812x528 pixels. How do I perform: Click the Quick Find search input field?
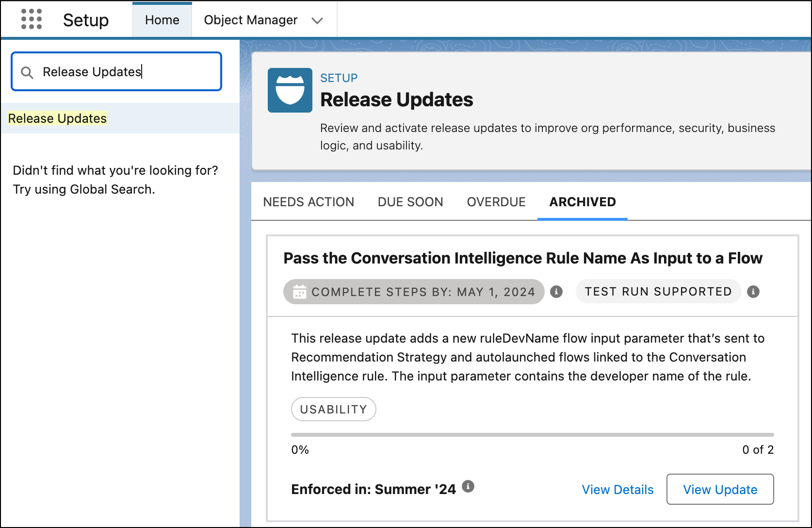(x=116, y=71)
